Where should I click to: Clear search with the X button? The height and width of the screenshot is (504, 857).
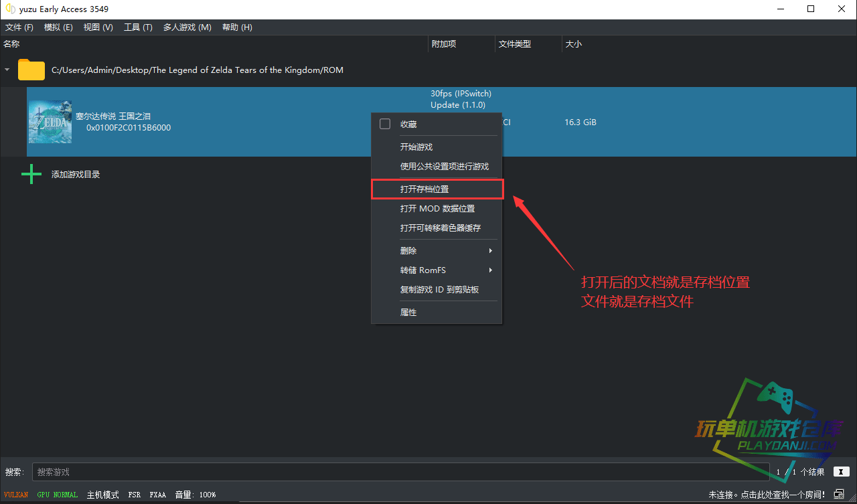click(841, 472)
